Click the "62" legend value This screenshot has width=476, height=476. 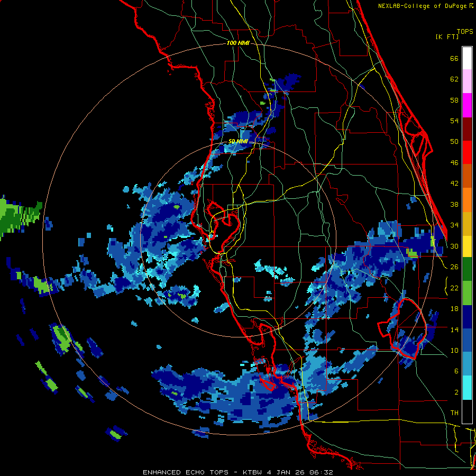coord(454,79)
